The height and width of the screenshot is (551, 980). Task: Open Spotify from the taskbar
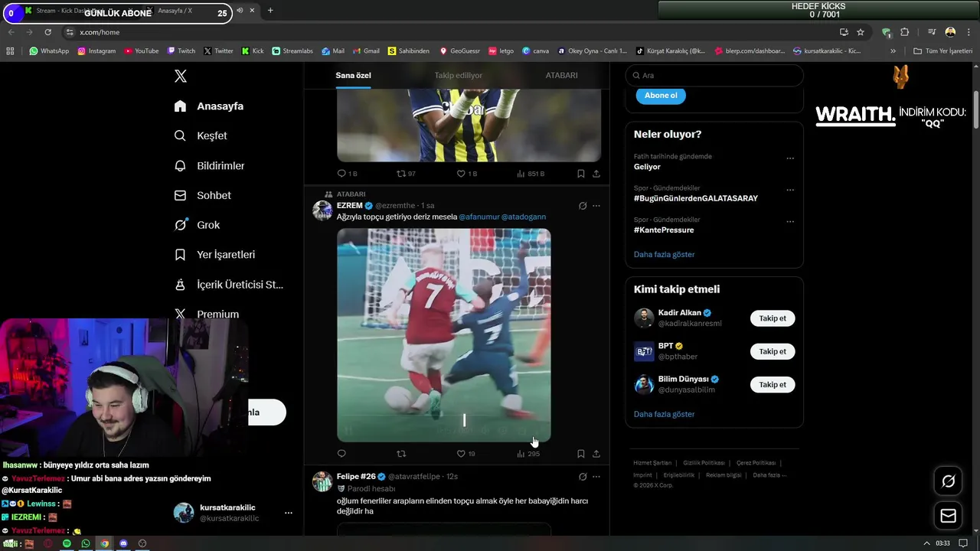click(x=67, y=543)
